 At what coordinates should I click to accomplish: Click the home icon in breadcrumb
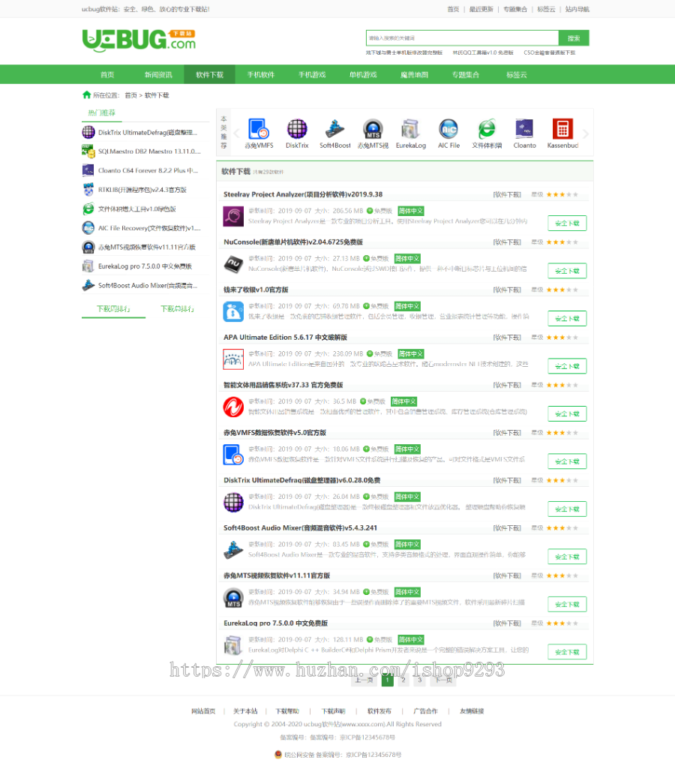[x=86, y=95]
